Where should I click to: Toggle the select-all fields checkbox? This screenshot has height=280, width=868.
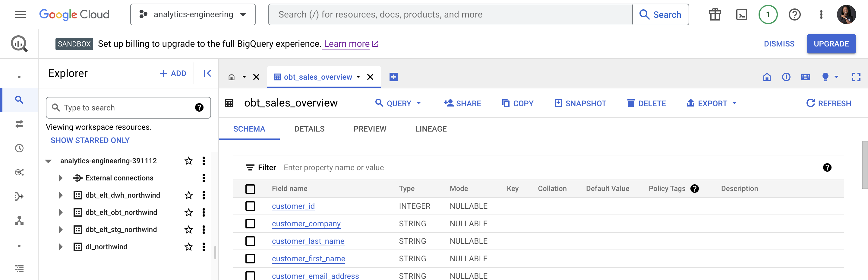click(250, 189)
